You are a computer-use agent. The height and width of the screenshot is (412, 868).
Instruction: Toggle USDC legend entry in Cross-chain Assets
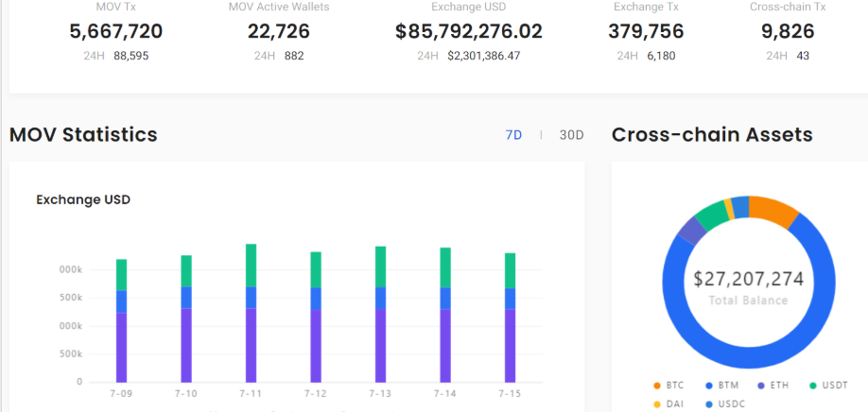(x=728, y=404)
